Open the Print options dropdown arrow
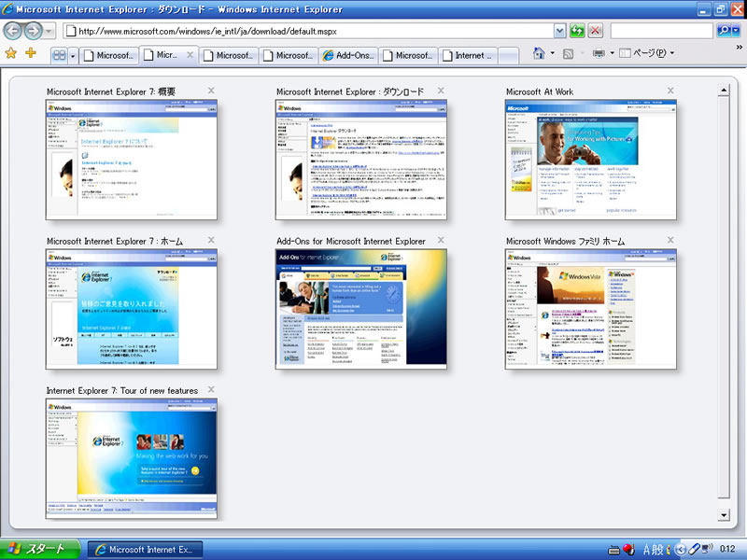The image size is (747, 560). 613,53
